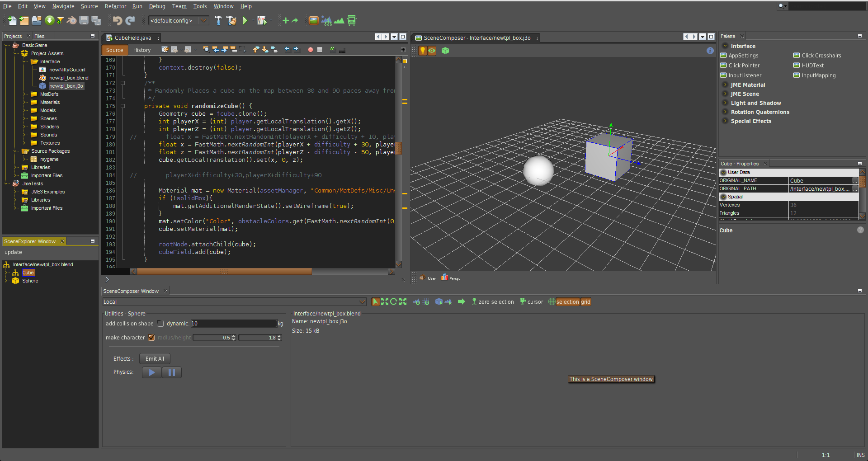Toggle the grid button
868x461 pixels.
point(585,302)
